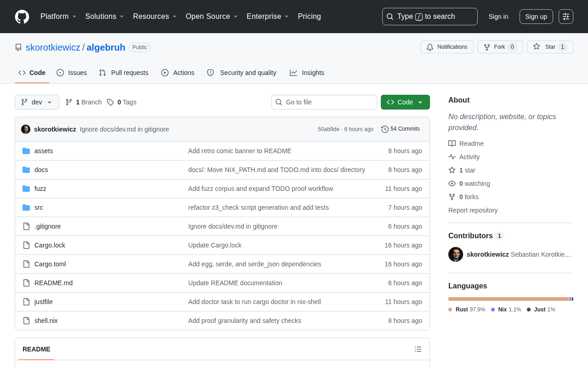Click the star icon beside 1 star

452,170
